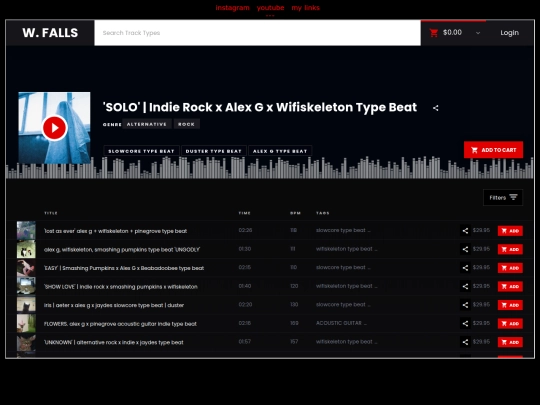Screen dimensions: 540x405
Task: Play 'FLOWERS' track thumbnail
Action: click(x=26, y=323)
